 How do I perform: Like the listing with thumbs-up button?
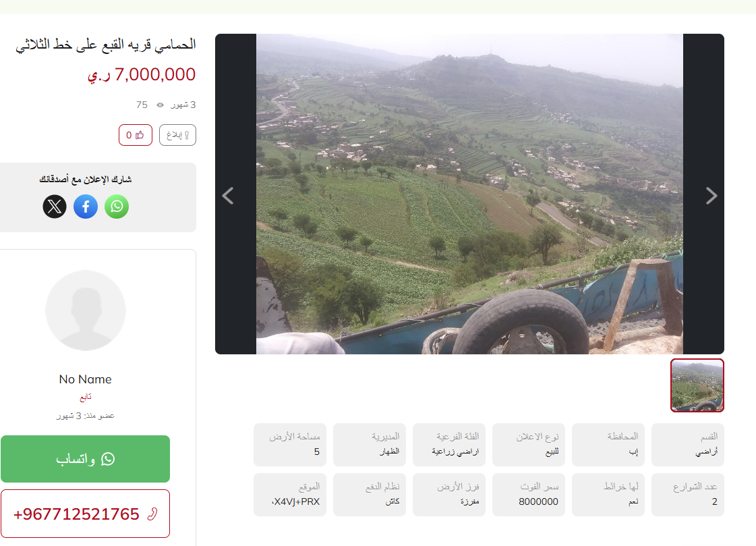136,135
